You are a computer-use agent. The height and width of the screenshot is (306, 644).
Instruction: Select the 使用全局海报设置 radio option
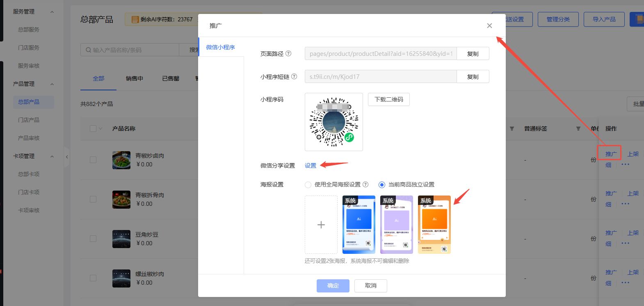[x=308, y=185]
